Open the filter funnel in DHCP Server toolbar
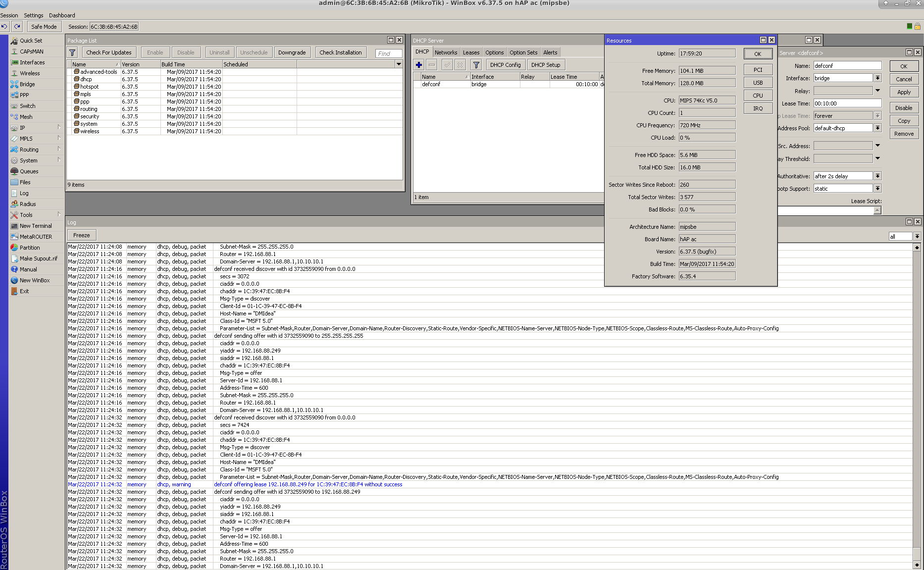The image size is (924, 570). pos(476,64)
